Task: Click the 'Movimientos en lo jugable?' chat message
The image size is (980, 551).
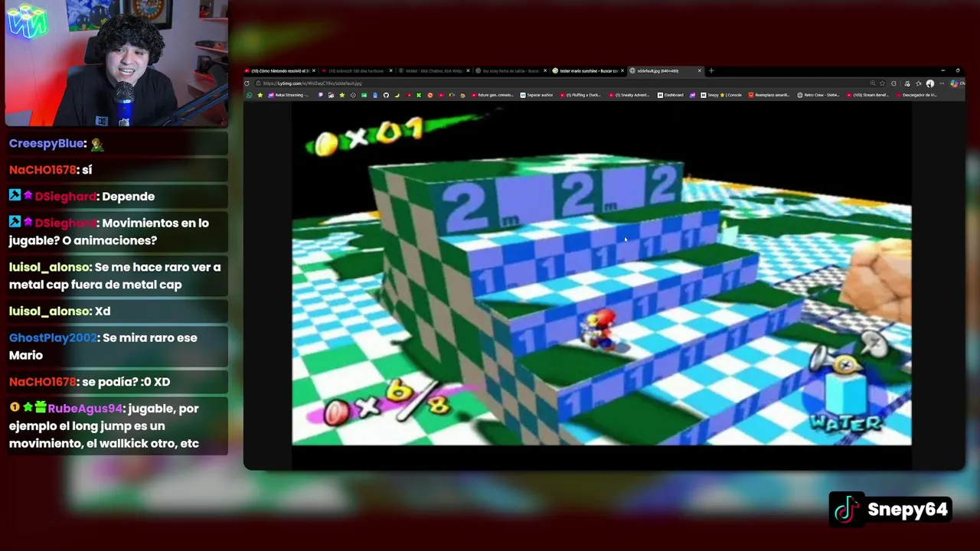Action: pyautogui.click(x=117, y=232)
